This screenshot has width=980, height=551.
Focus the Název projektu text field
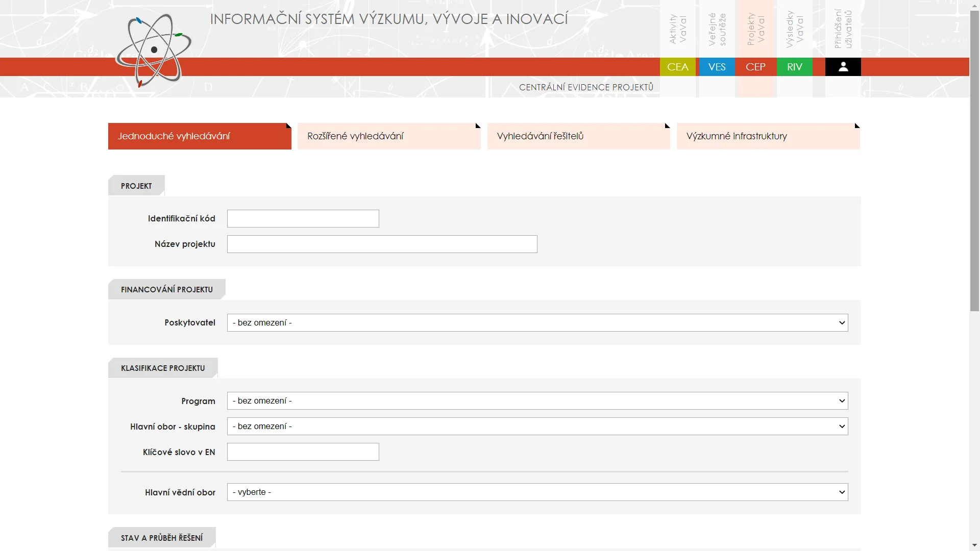click(382, 244)
